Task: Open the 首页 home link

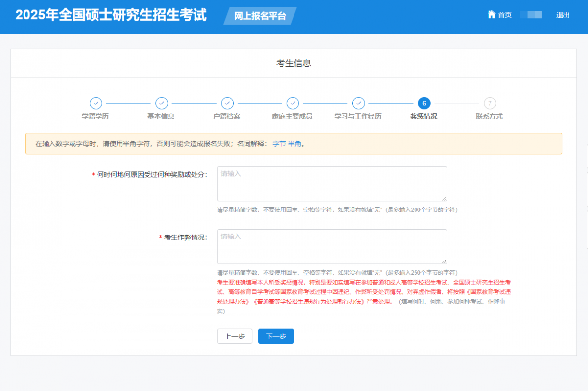Action: point(504,15)
